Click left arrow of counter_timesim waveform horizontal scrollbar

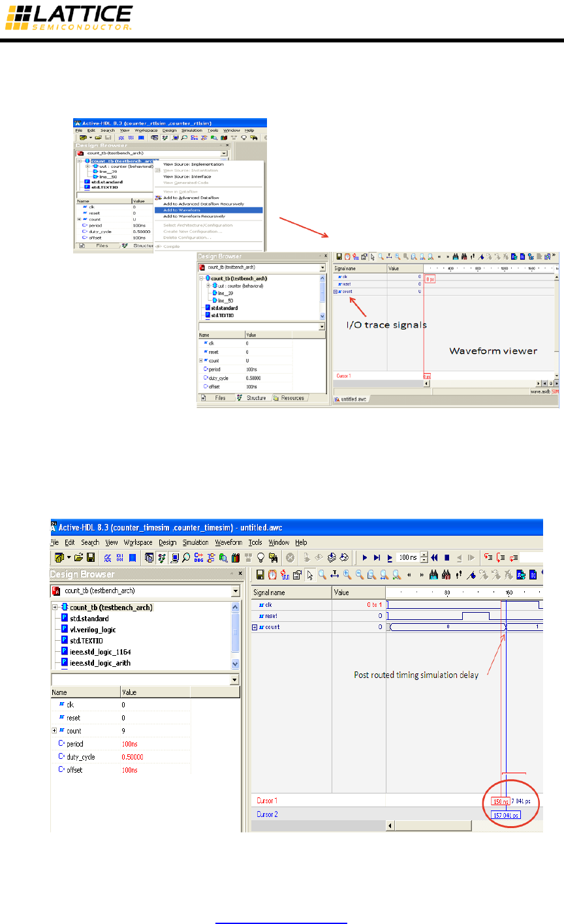coord(390,825)
